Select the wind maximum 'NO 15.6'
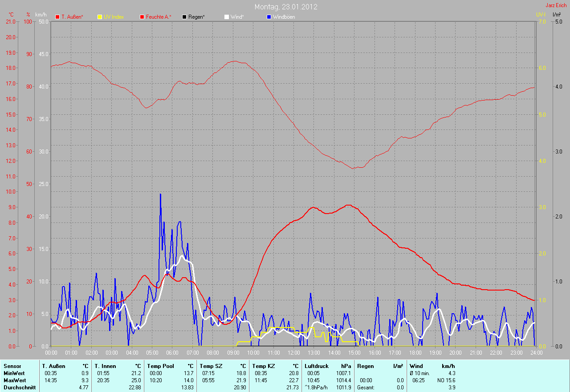The image size is (570, 392). click(446, 380)
